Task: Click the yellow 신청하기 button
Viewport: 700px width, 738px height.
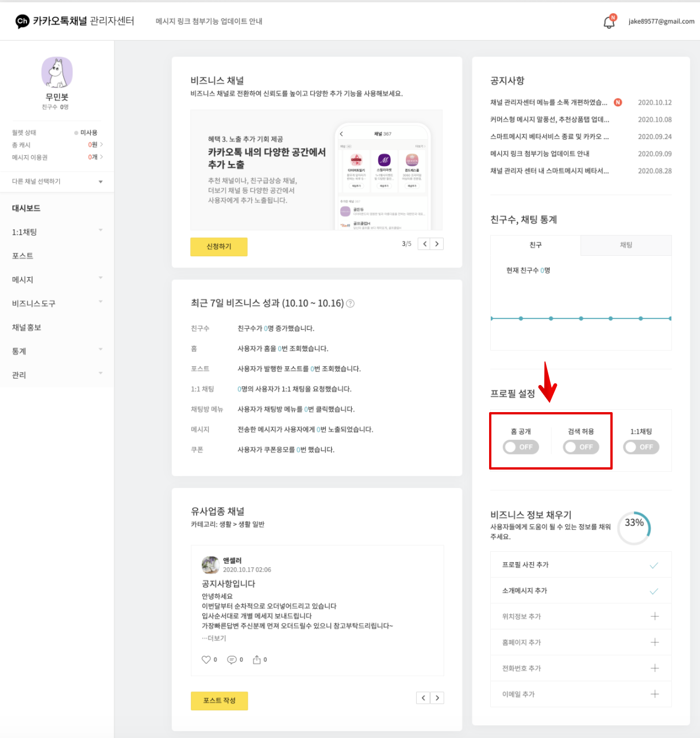Action: pyautogui.click(x=219, y=247)
